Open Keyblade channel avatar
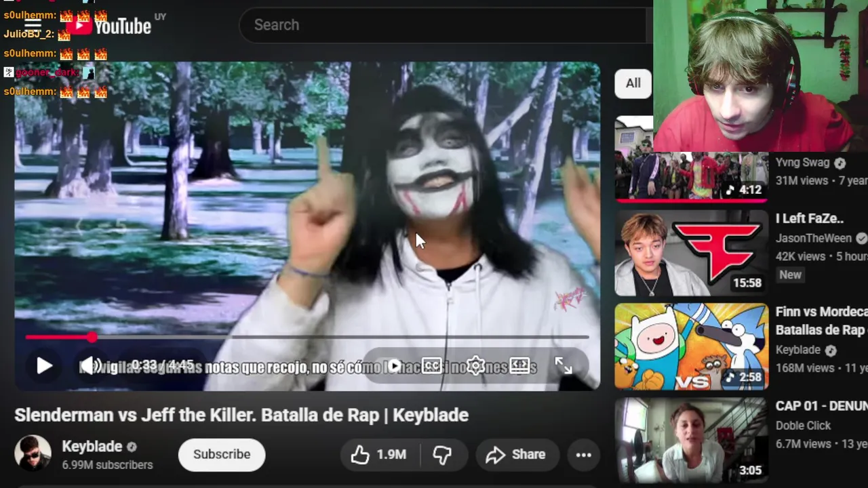 (33, 453)
